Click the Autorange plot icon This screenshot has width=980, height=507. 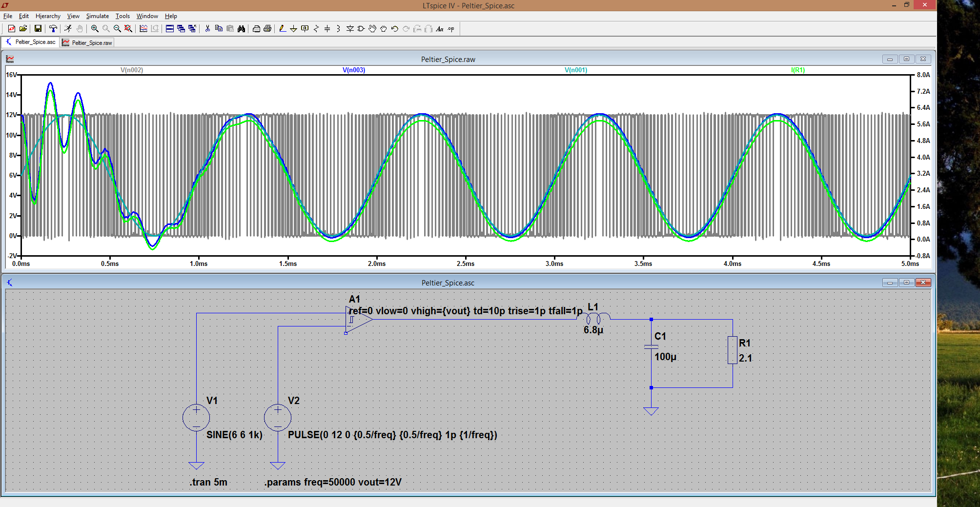point(143,29)
